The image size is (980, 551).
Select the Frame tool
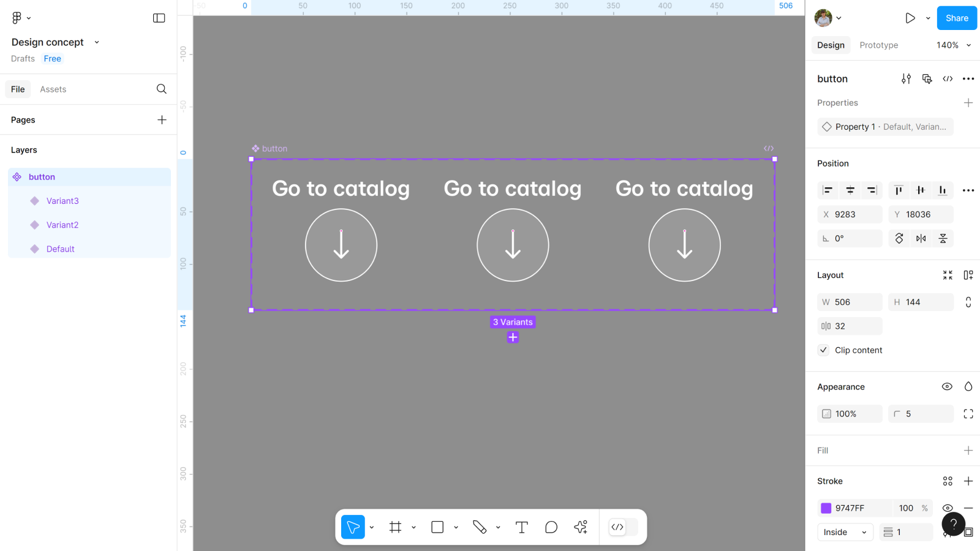[396, 527]
